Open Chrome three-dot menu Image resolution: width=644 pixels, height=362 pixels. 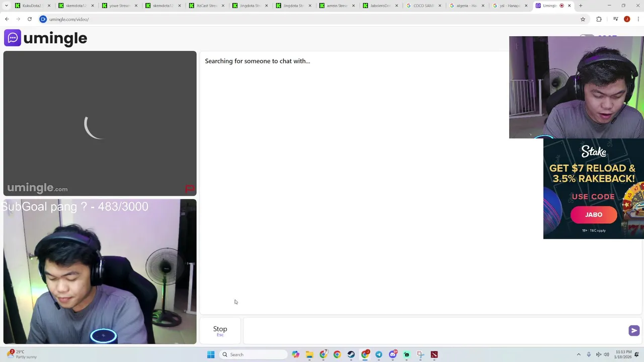click(x=637, y=19)
